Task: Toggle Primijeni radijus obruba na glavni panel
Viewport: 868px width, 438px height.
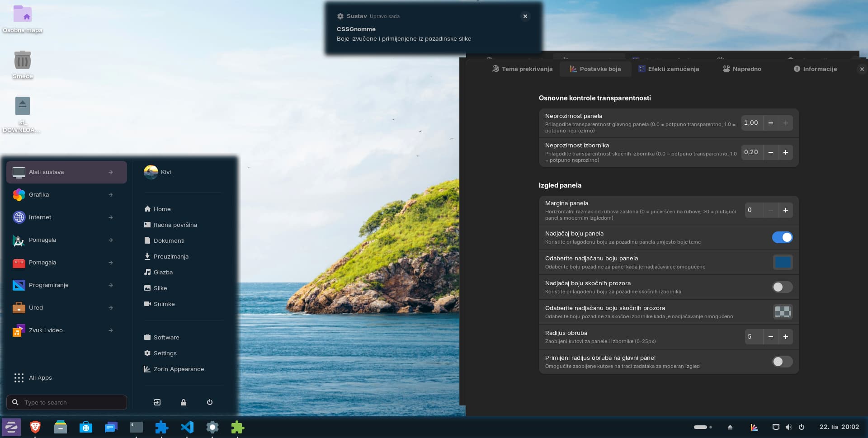Action: point(782,362)
